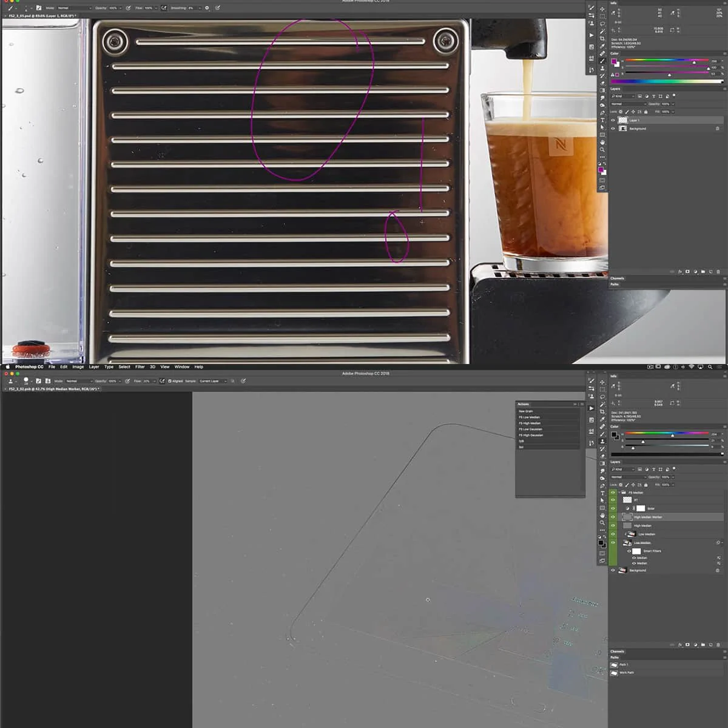Click the saturation slider in the FS2_3_02.psb Color panel
This screenshot has width=728, height=728.
pyautogui.click(x=667, y=439)
